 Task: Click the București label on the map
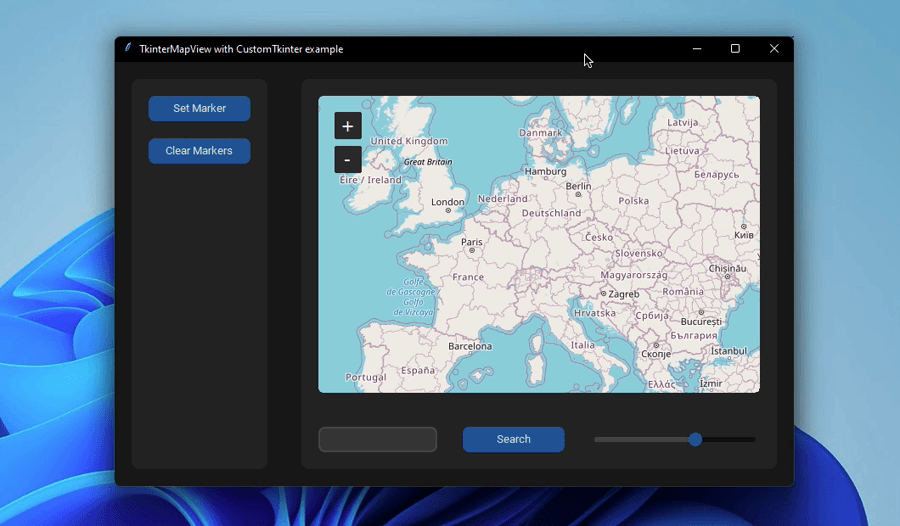click(700, 322)
